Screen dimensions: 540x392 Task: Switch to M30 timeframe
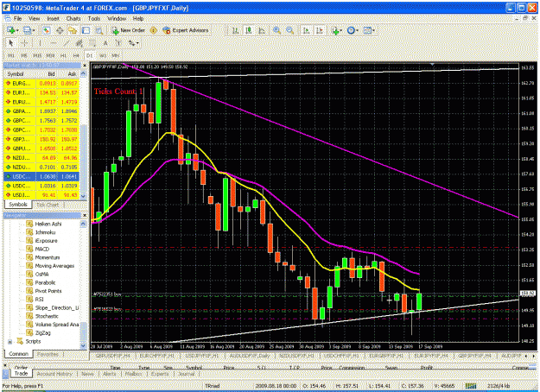[50, 55]
